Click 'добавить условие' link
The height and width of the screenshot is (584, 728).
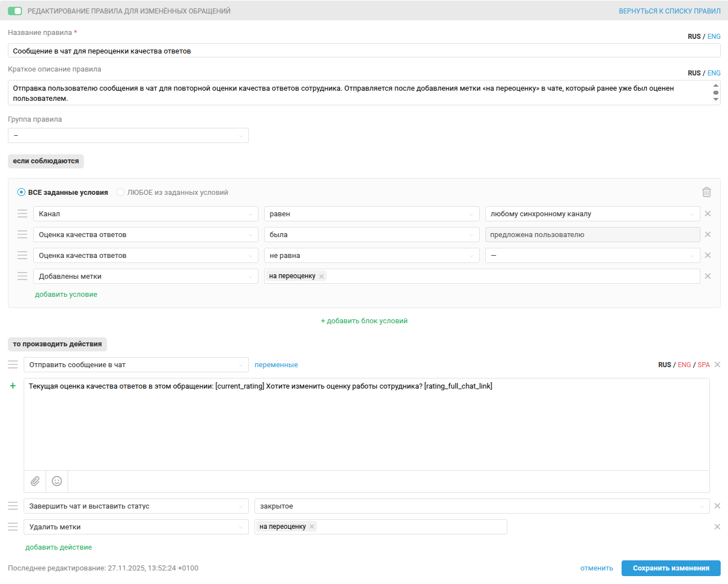(x=66, y=294)
